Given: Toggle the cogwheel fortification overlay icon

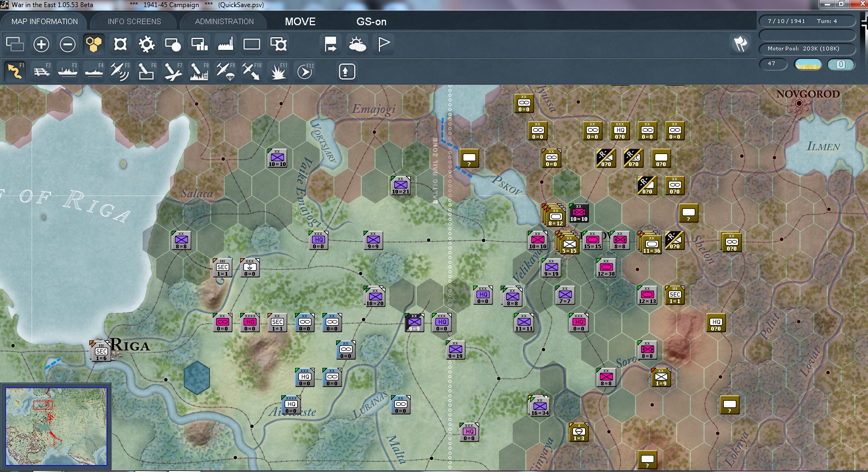Looking at the screenshot, I should point(146,44).
